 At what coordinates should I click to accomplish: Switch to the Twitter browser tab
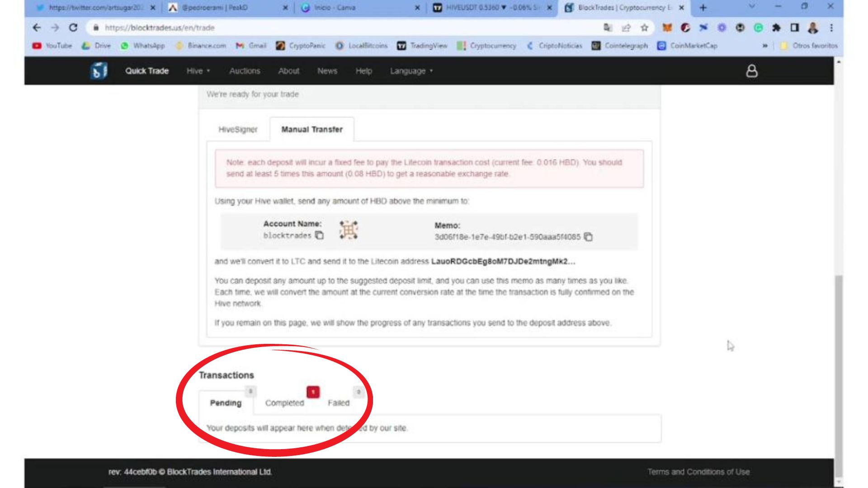pyautogui.click(x=96, y=8)
